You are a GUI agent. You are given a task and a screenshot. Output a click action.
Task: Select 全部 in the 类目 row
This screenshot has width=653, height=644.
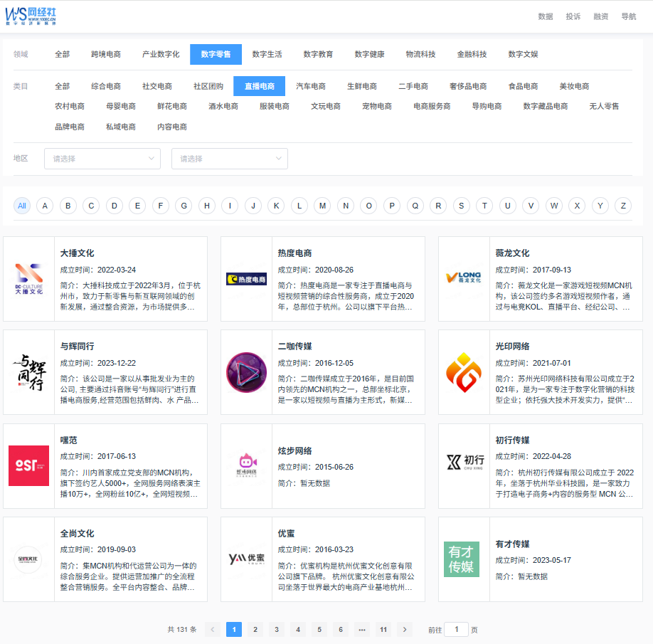63,86
